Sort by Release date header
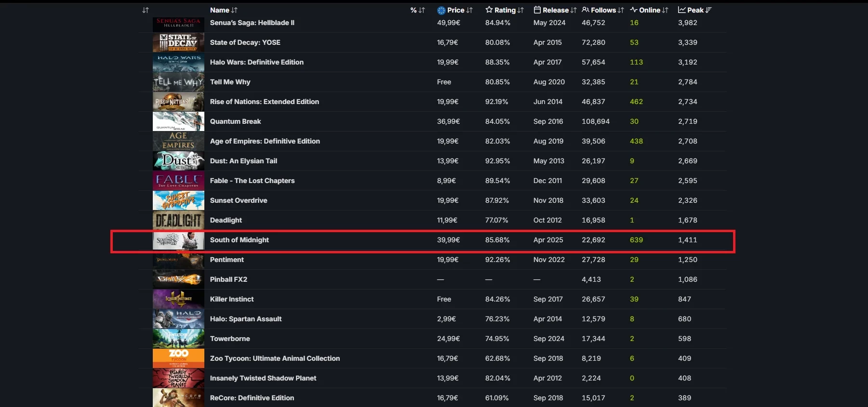Image resolution: width=868 pixels, height=407 pixels. [555, 10]
